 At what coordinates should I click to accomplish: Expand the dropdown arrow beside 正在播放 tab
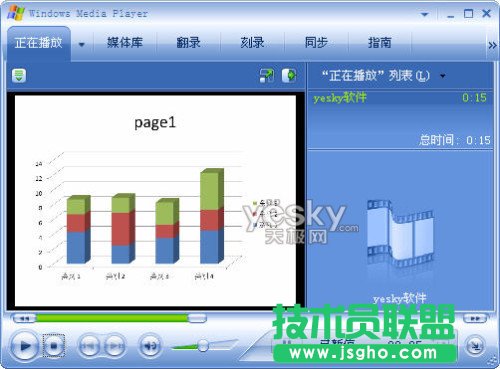(x=81, y=44)
